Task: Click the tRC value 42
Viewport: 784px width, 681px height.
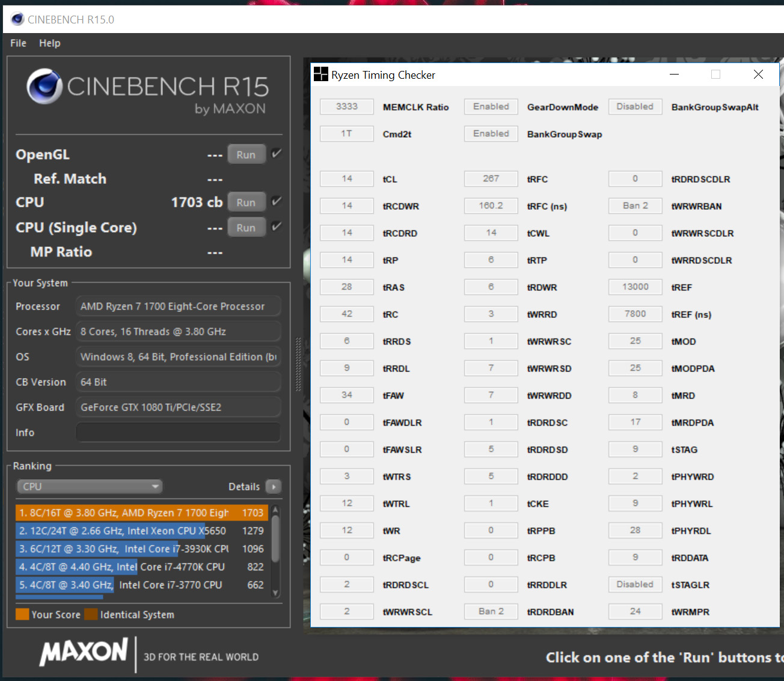Action: [347, 314]
